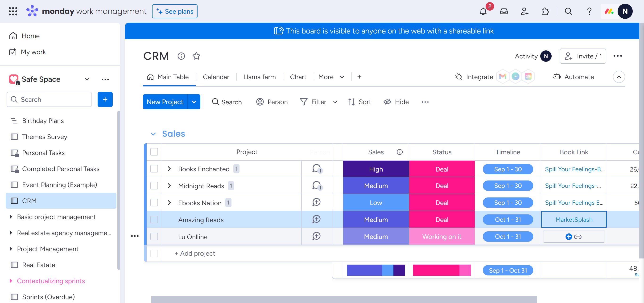Click the See plans button

click(174, 12)
